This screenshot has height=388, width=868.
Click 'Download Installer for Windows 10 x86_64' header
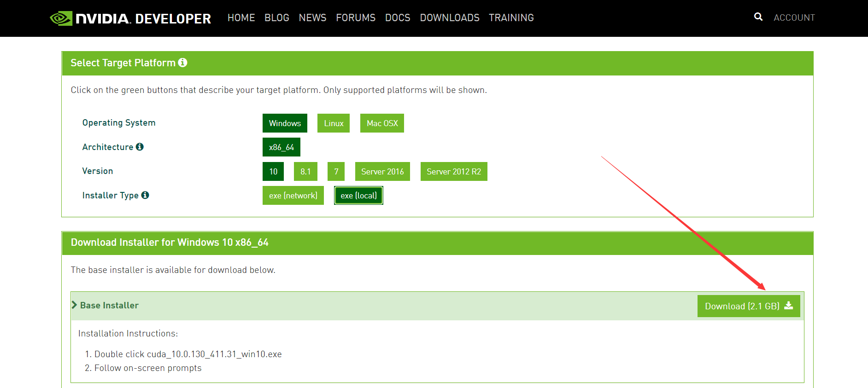click(170, 242)
